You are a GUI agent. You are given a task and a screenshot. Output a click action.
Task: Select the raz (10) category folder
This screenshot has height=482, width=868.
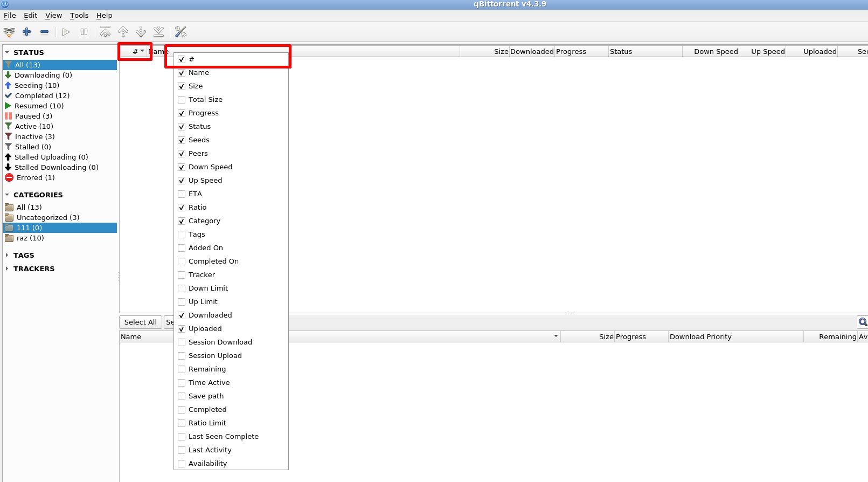click(x=30, y=238)
